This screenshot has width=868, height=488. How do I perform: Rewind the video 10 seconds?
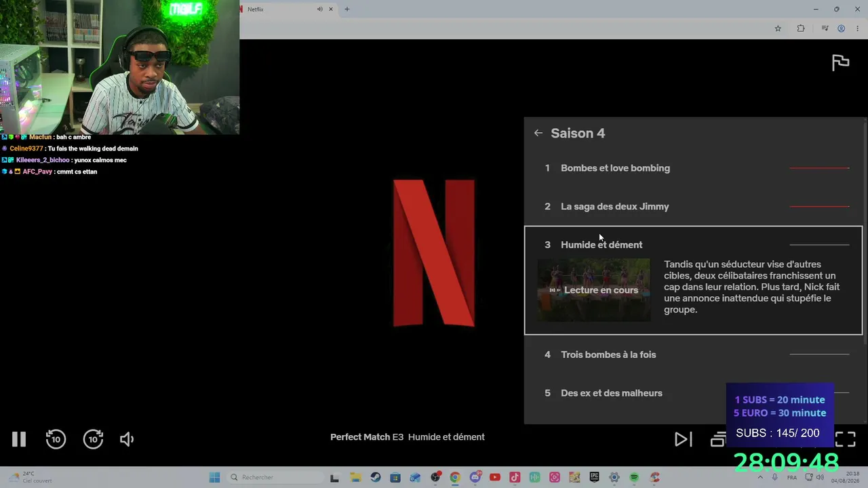click(56, 439)
